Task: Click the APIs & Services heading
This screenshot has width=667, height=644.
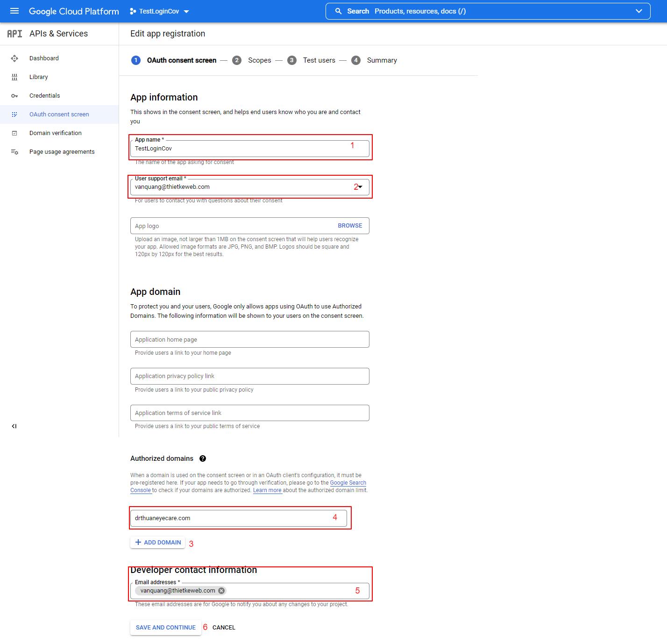Action: pos(58,34)
